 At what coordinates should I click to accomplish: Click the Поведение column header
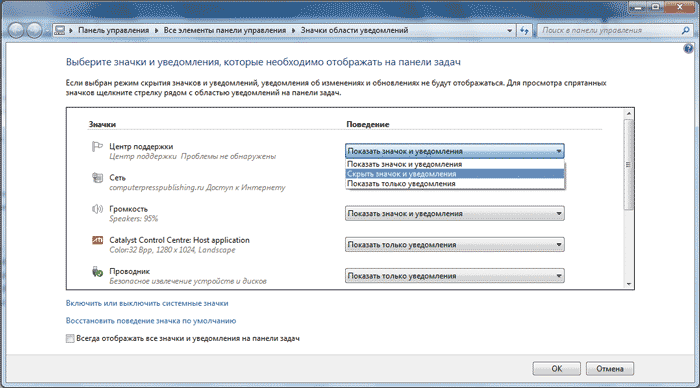point(368,125)
